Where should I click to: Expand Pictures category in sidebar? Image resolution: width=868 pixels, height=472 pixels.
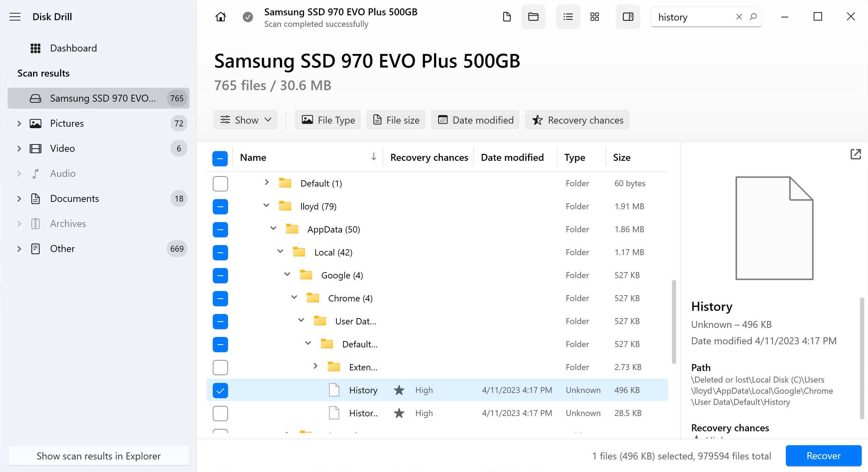pos(19,124)
